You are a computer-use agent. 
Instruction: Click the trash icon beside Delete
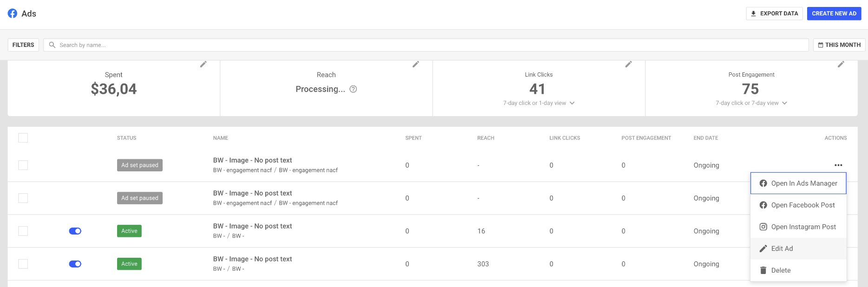click(763, 270)
